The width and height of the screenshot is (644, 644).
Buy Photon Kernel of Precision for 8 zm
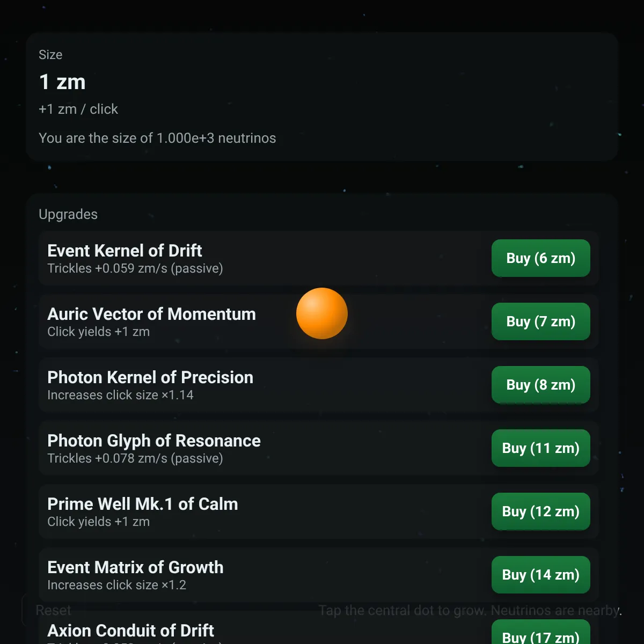[x=541, y=385]
